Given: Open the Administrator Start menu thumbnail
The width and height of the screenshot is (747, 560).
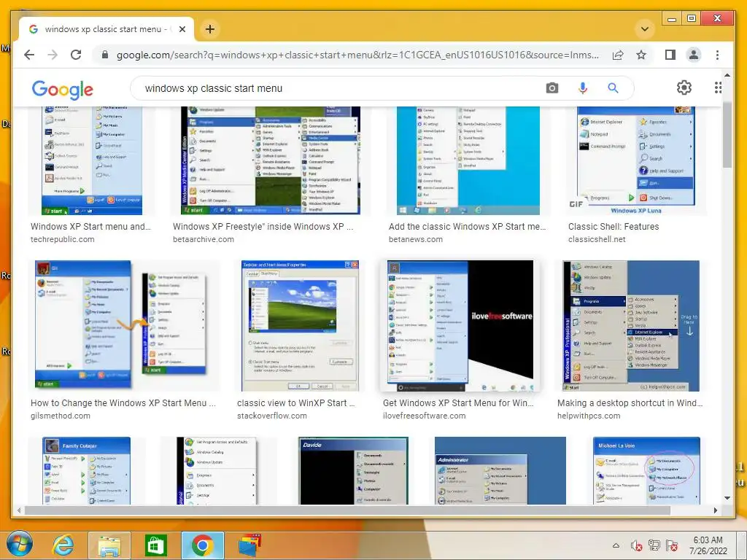Looking at the screenshot, I should [x=500, y=470].
